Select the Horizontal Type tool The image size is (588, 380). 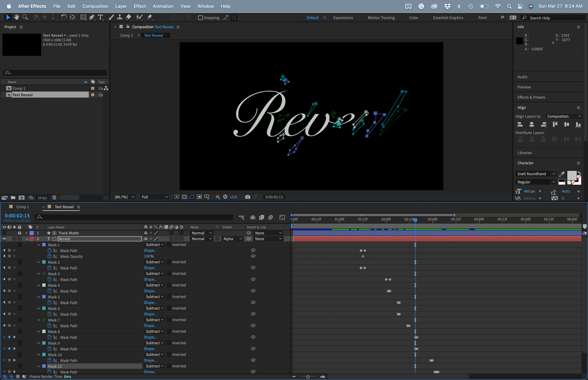tap(100, 17)
